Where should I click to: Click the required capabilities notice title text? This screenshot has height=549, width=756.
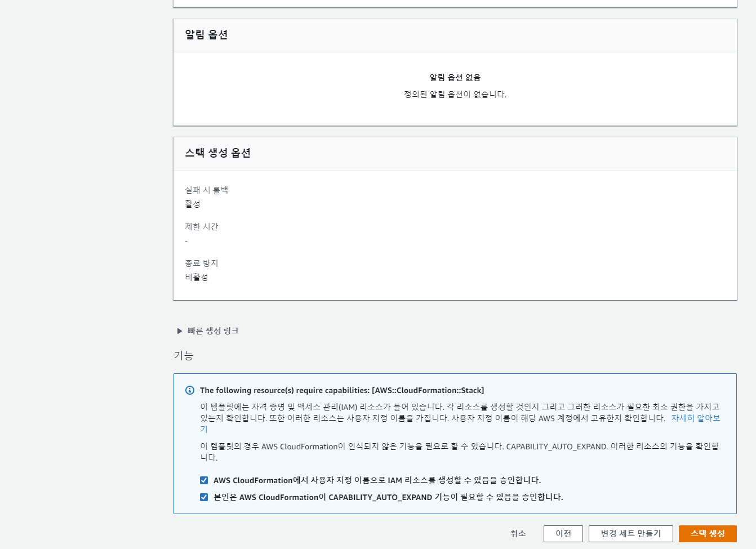(x=341, y=390)
